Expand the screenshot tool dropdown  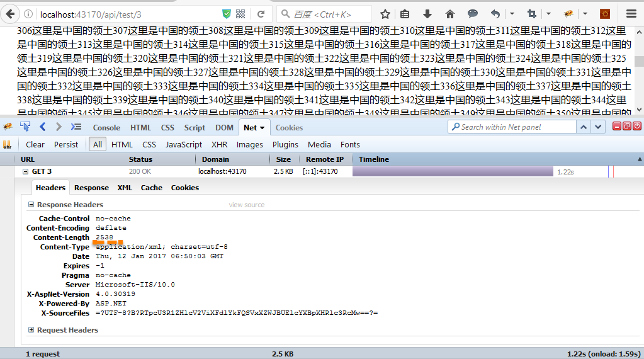(548, 14)
